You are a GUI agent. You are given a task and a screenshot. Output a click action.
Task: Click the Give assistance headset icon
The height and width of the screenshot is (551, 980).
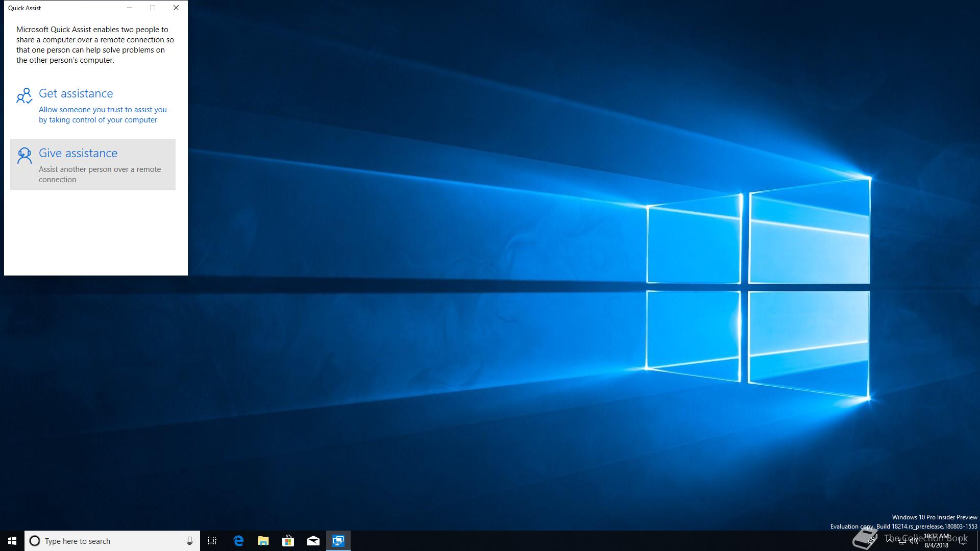24,156
